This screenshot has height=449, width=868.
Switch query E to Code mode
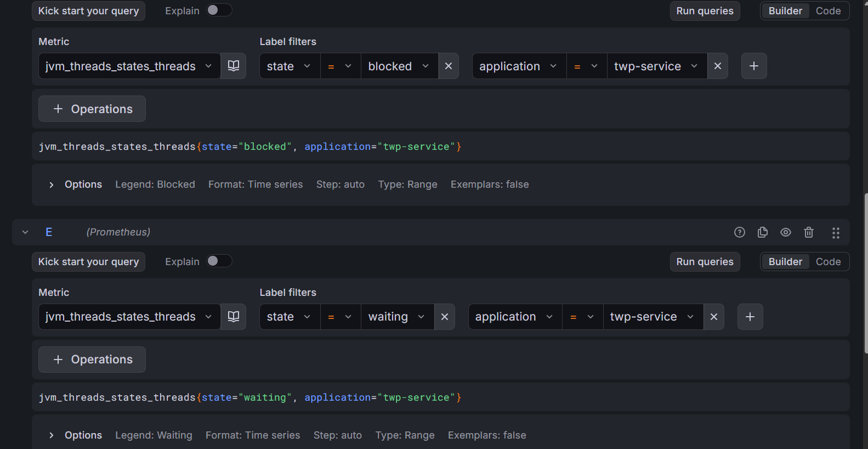click(x=828, y=262)
